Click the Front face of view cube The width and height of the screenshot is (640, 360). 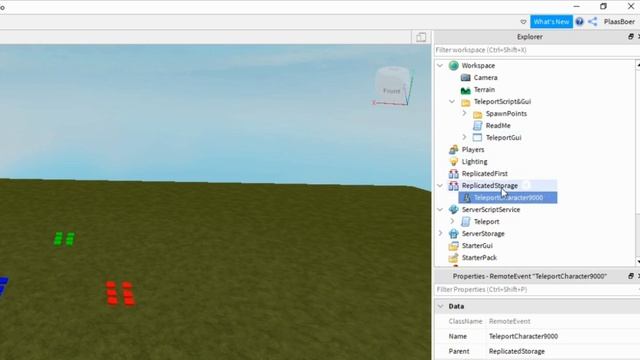[x=391, y=91]
